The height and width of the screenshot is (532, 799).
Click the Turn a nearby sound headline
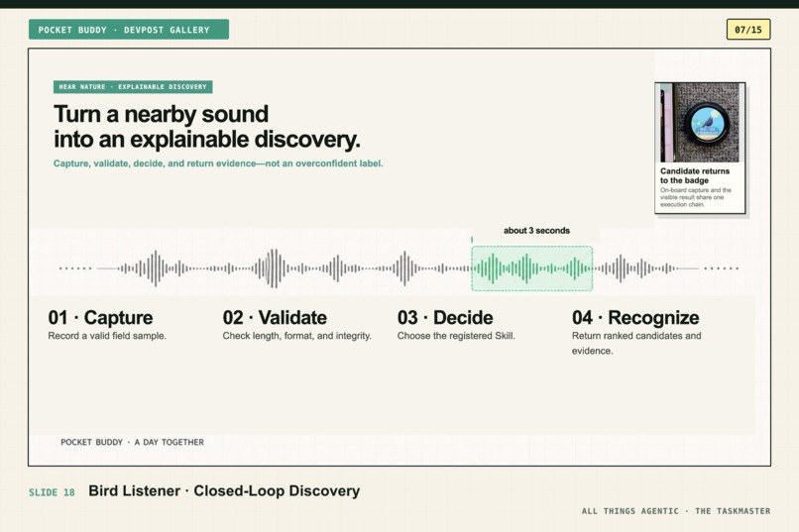207,126
